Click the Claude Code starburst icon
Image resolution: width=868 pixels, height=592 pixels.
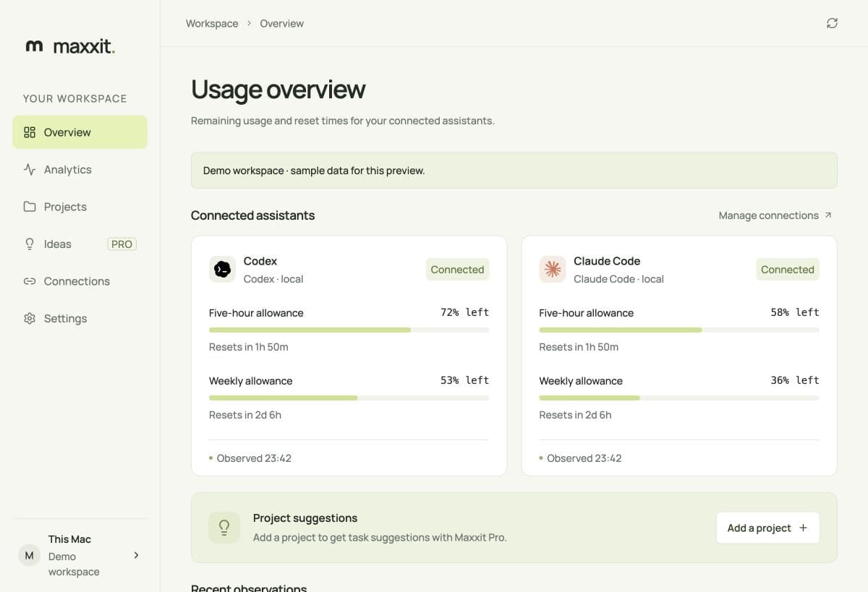tap(553, 270)
